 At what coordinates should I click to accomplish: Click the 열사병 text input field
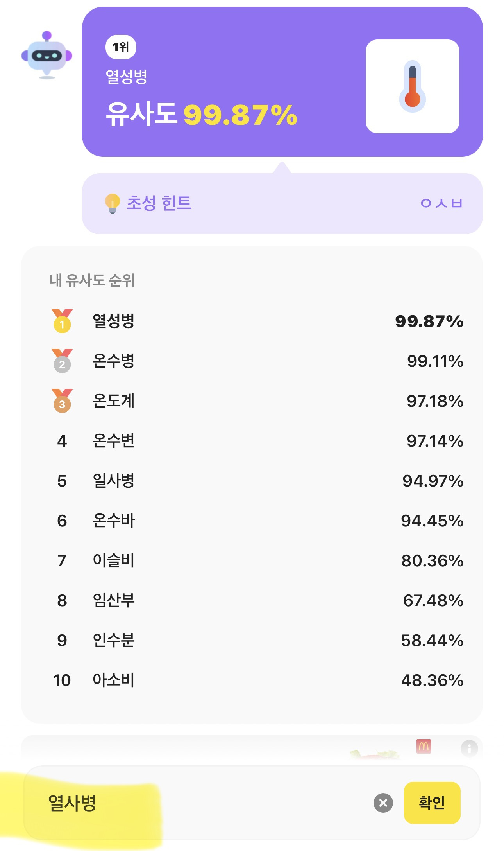pyautogui.click(x=195, y=803)
